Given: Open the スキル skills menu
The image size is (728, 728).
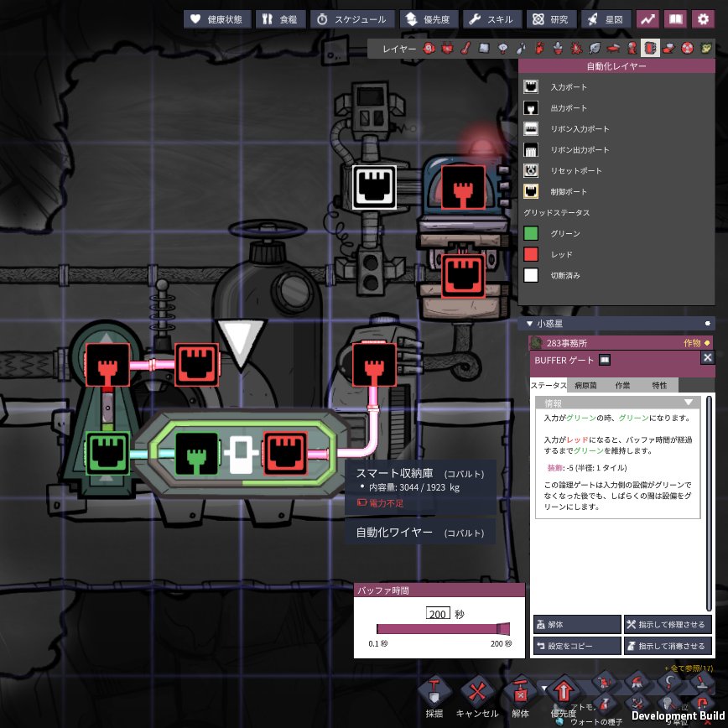Looking at the screenshot, I should (492, 19).
